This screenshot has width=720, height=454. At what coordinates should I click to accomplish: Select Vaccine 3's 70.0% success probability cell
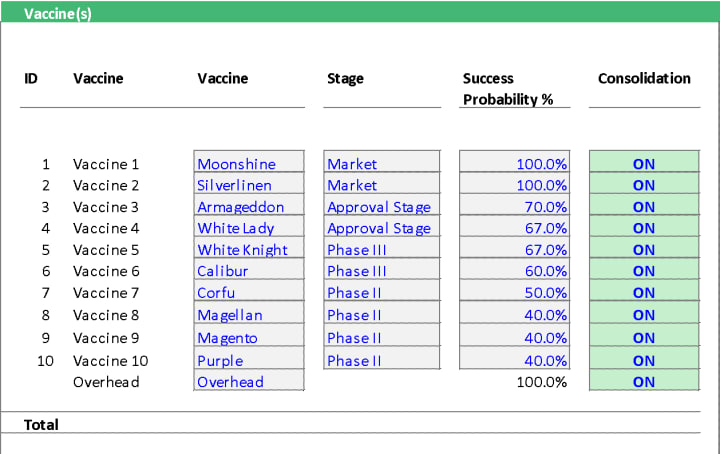[x=514, y=204]
